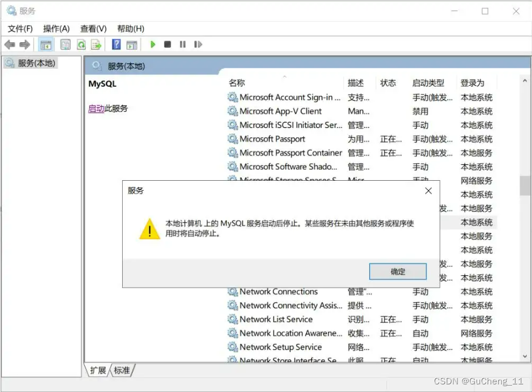Click 自动 startup type of Network Location Awareness
The width and height of the screenshot is (532, 392).
(x=420, y=333)
